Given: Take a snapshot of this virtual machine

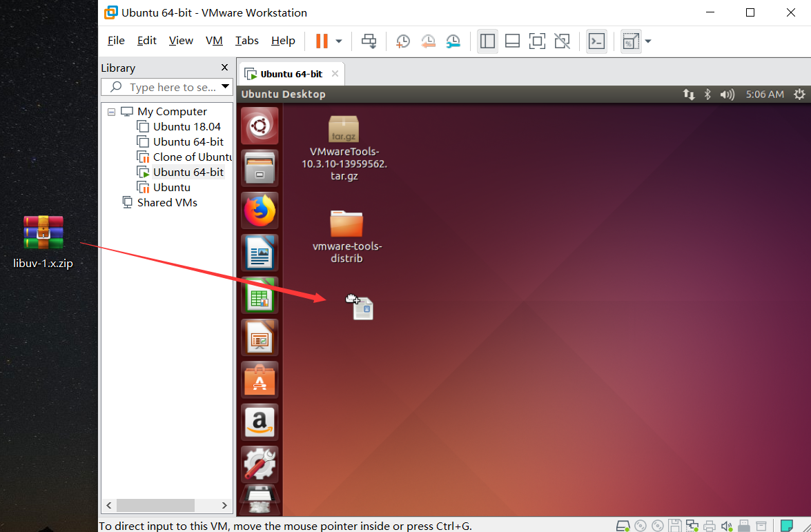Looking at the screenshot, I should (403, 41).
